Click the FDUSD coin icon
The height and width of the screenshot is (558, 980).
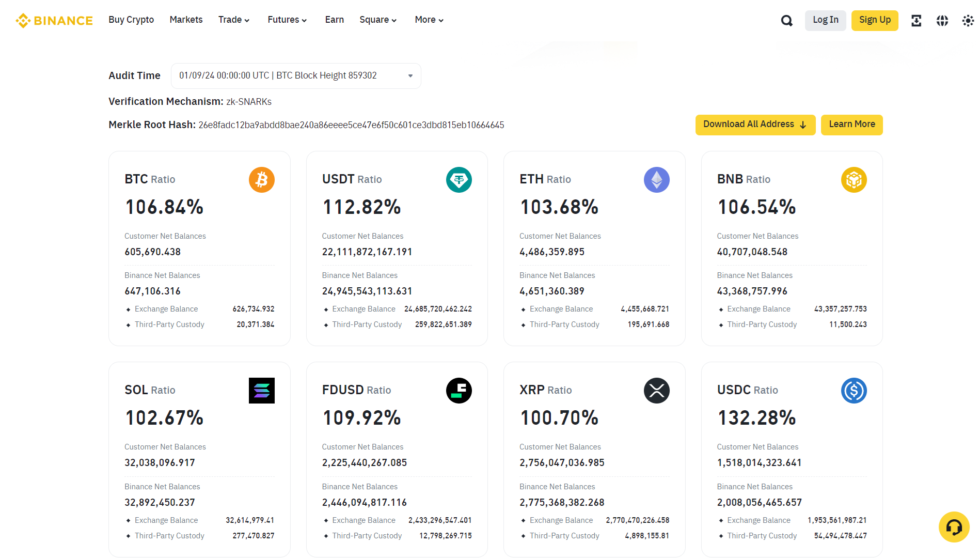(x=459, y=391)
